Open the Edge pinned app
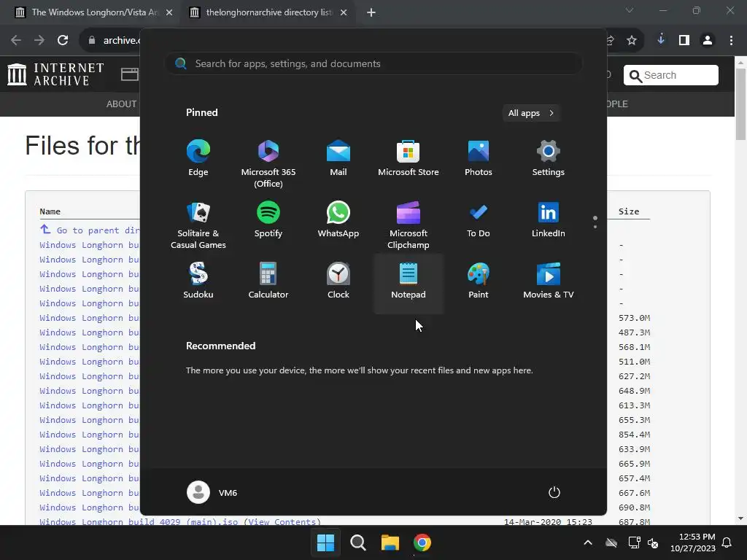Viewport: 747px width, 560px height. click(x=198, y=158)
